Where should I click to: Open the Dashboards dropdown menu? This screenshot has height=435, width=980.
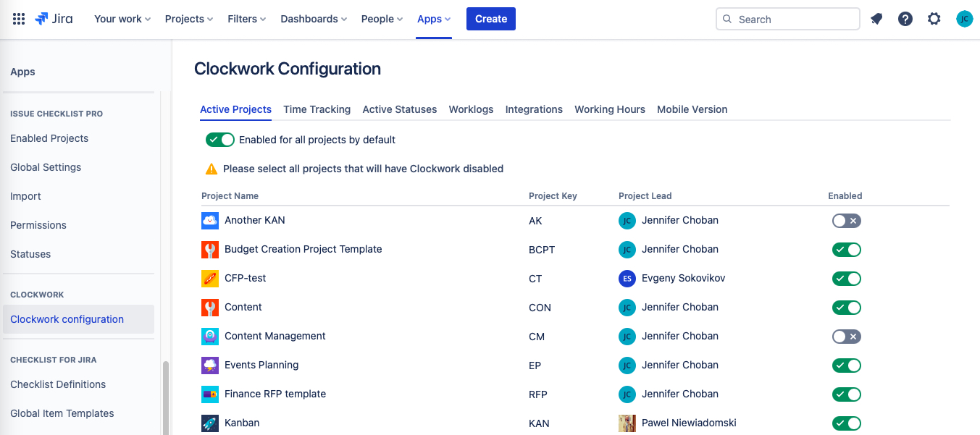(x=314, y=19)
